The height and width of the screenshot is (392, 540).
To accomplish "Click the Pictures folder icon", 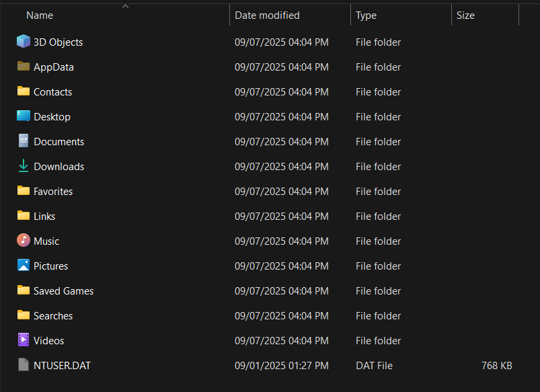I will pyautogui.click(x=24, y=266).
